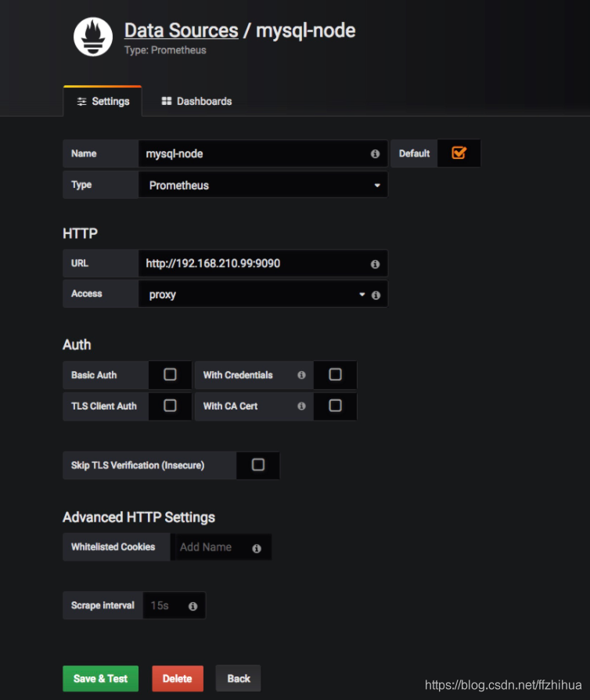This screenshot has width=590, height=700.
Task: Click the Save & Test button
Action: [100, 679]
